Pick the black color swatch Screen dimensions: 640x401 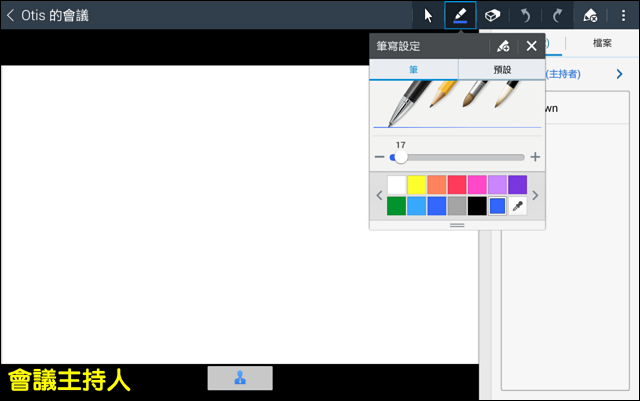pyautogui.click(x=477, y=206)
